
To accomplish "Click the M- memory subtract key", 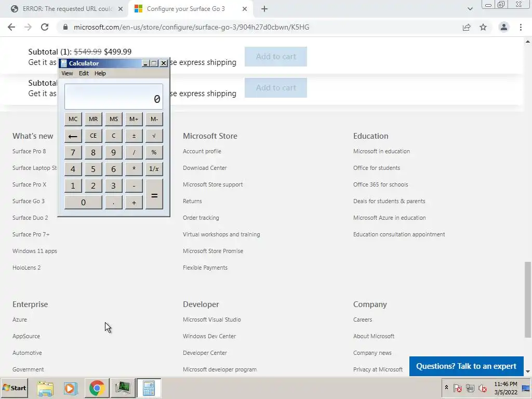I will pyautogui.click(x=154, y=119).
